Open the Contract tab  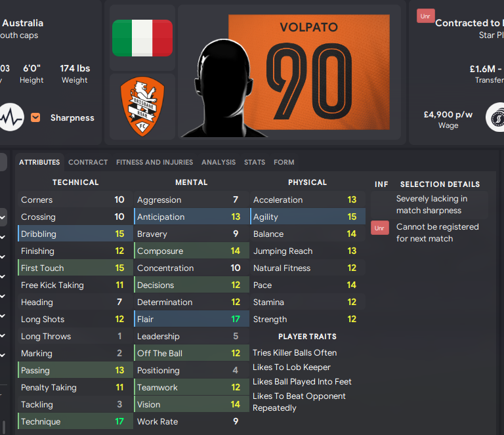[88, 162]
